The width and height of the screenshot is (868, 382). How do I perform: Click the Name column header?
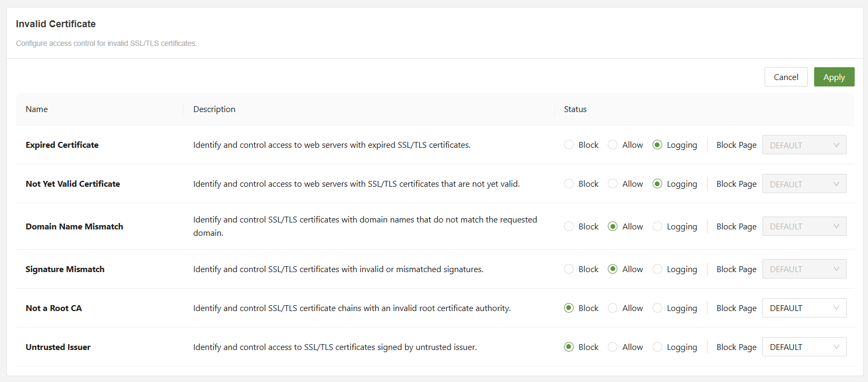point(37,109)
